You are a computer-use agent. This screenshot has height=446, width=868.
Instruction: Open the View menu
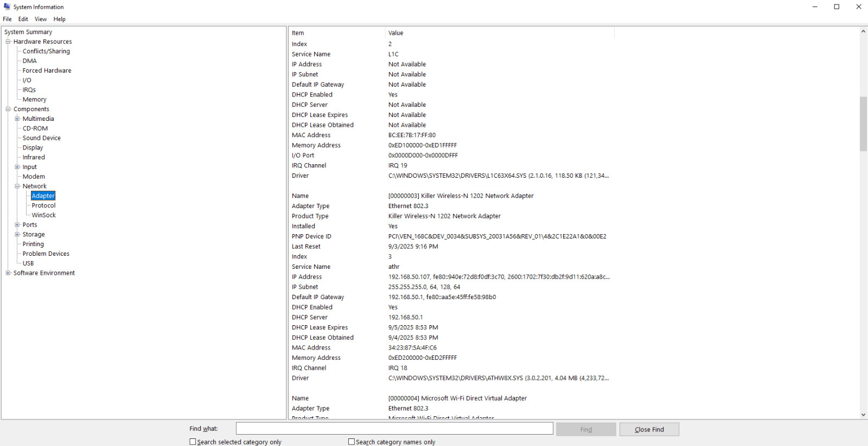point(41,19)
